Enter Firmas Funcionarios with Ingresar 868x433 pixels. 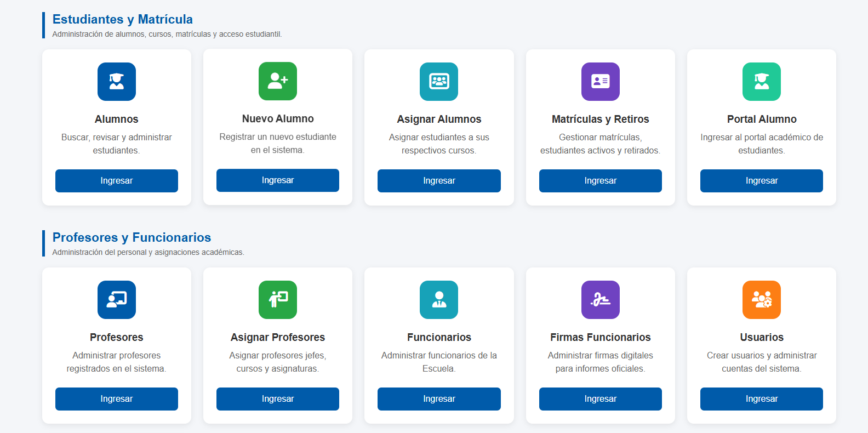tap(601, 399)
